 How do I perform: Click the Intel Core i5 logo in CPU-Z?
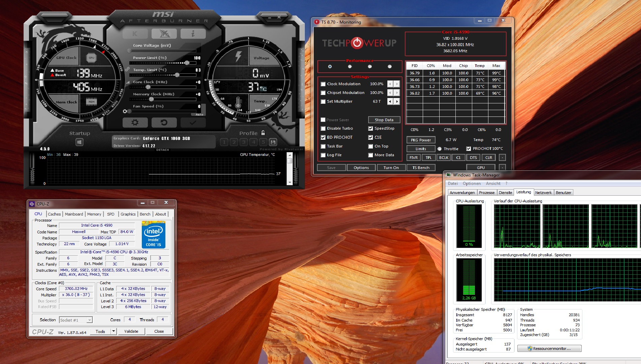[154, 235]
